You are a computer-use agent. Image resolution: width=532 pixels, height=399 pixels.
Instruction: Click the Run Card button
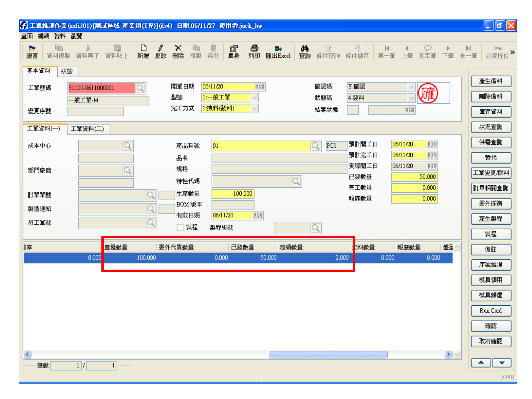[491, 311]
